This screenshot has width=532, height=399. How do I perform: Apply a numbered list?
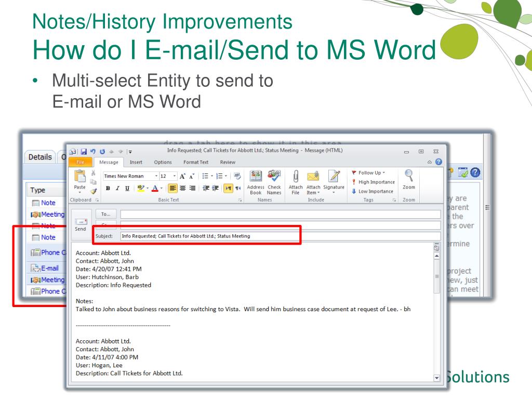[220, 176]
